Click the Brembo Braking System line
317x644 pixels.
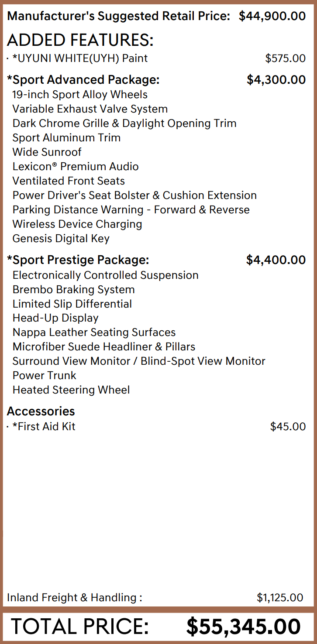click(73, 290)
